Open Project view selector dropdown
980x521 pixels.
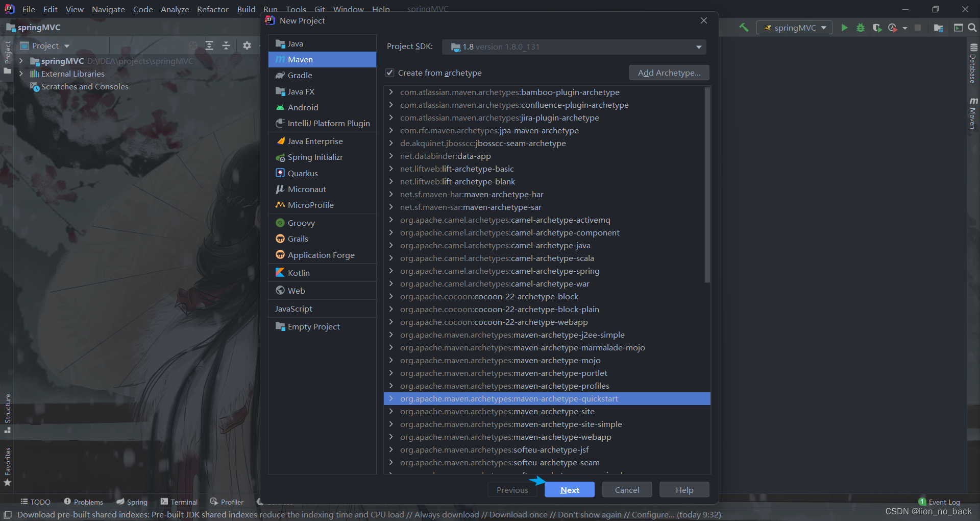tap(44, 45)
